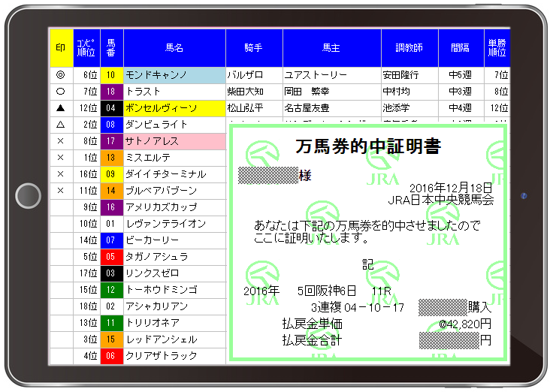The width and height of the screenshot is (553, 392).
Task: Select horse name ボンセルヴィーソ
Action: click(x=174, y=108)
